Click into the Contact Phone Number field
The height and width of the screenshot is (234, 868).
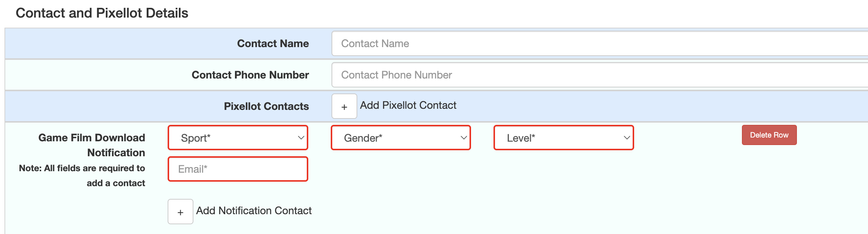(600, 75)
